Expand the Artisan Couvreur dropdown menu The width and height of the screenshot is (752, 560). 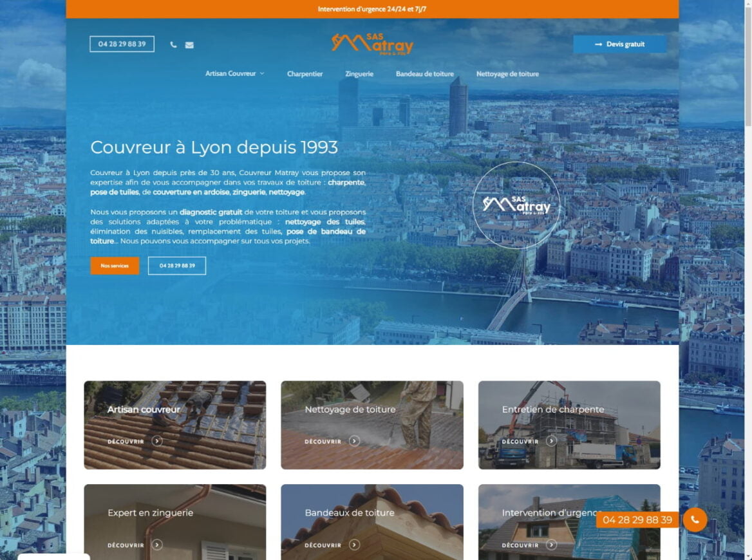234,73
